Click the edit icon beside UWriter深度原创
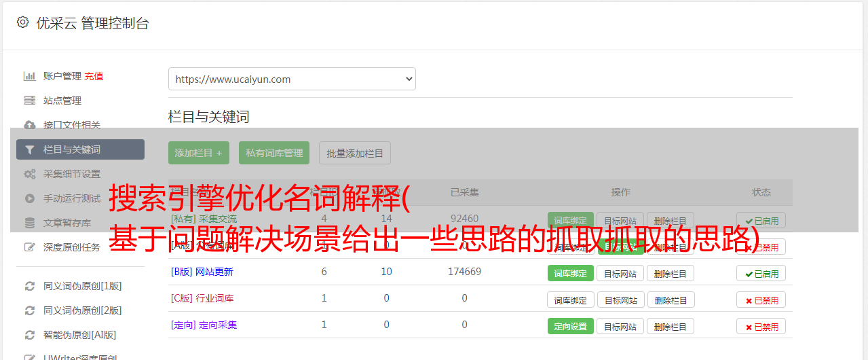 point(29,357)
